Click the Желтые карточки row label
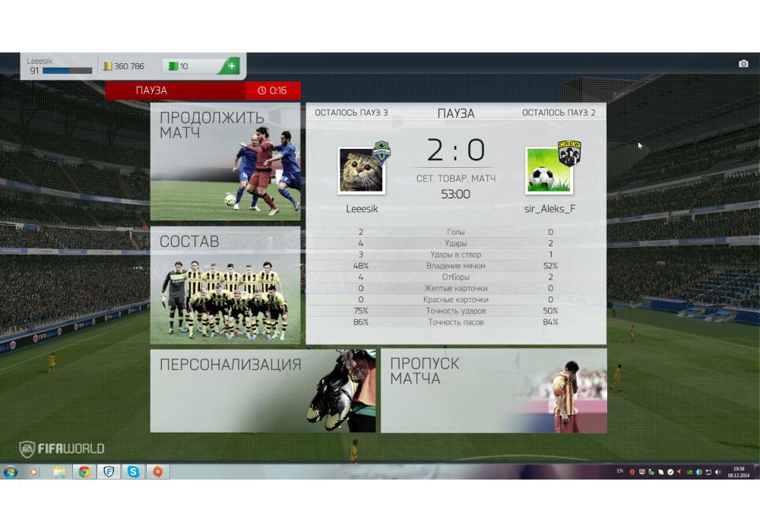This screenshot has width=760, height=532. 455,288
